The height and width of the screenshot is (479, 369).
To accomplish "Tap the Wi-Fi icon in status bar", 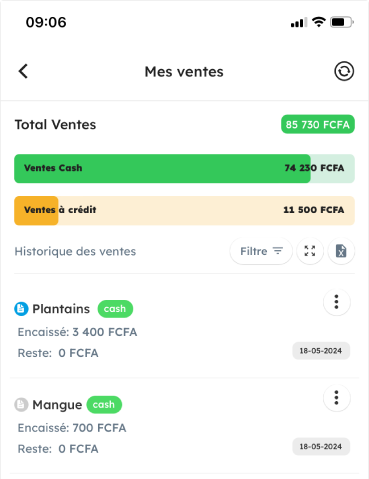I will 319,22.
